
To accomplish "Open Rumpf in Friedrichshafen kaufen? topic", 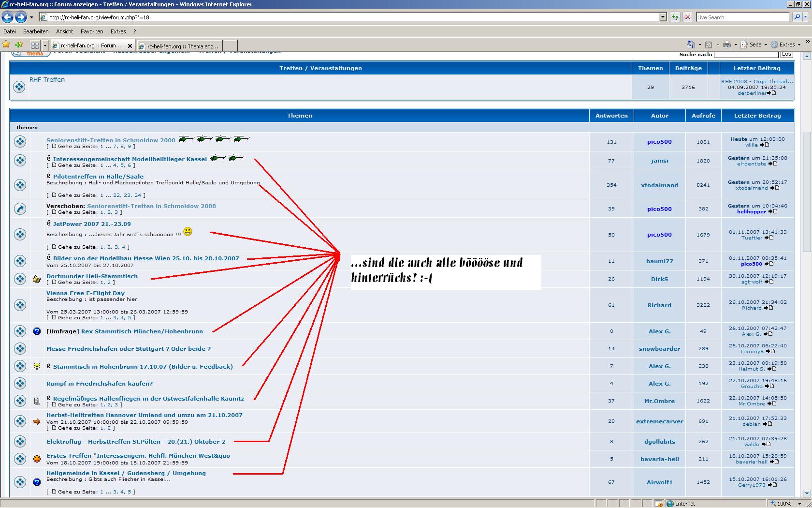I will [100, 384].
